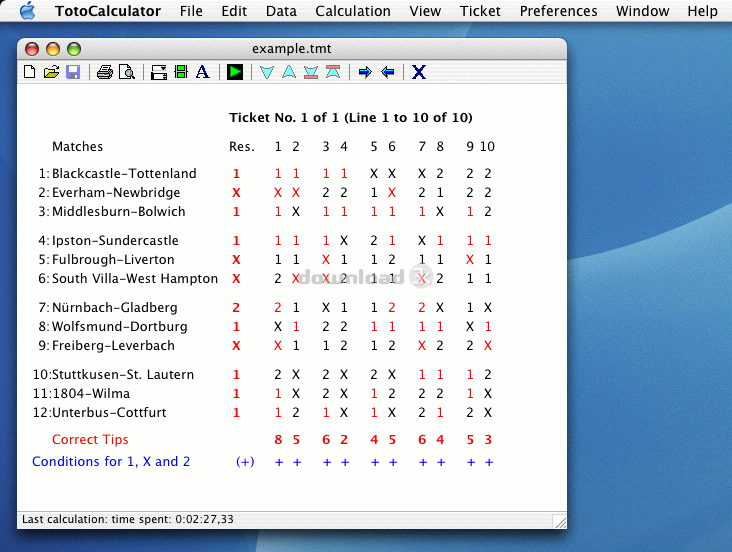Select match row 'Middlesburn-Bolwich'

pos(119,212)
